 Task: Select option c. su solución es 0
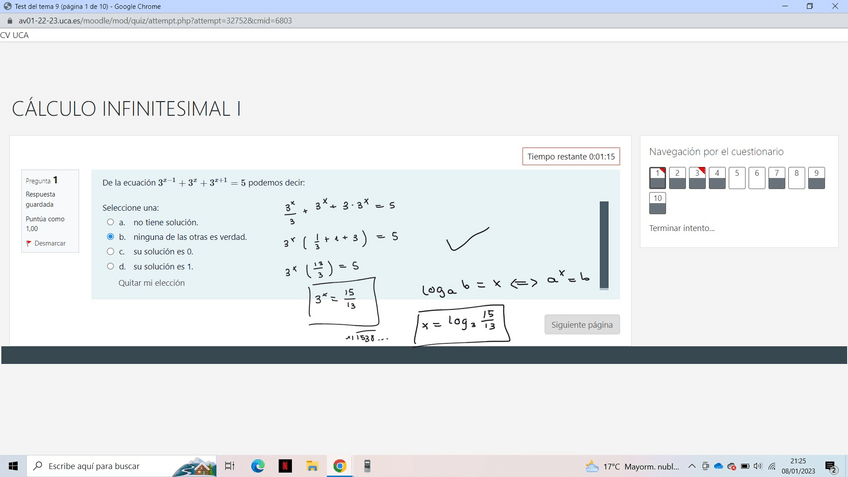(110, 251)
